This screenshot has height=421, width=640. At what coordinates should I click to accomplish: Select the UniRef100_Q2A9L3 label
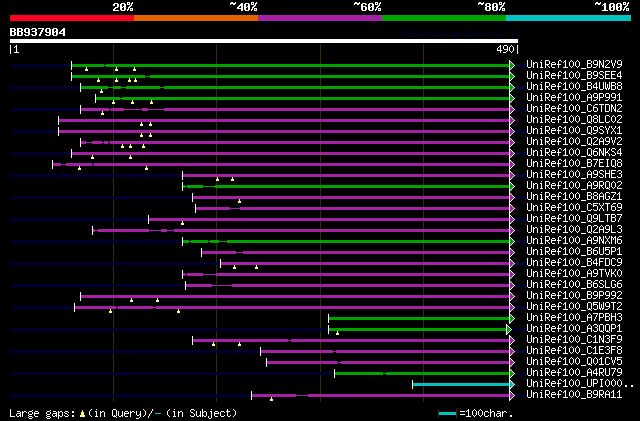coord(574,229)
